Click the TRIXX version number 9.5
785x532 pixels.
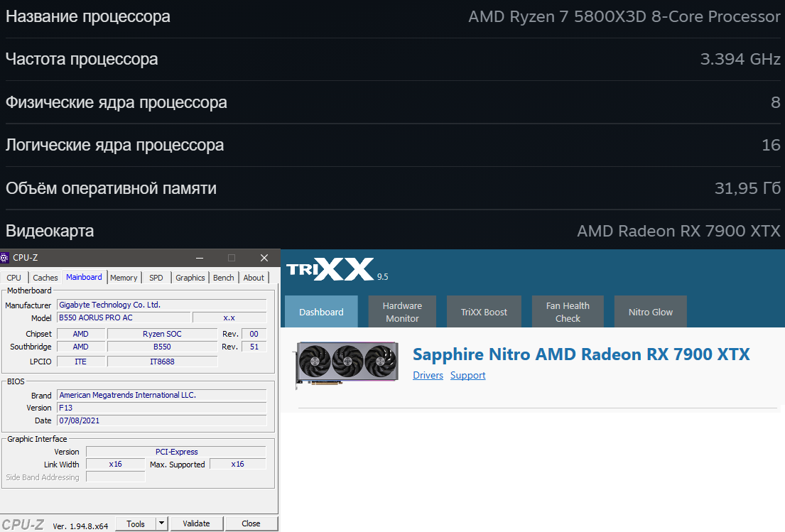coord(382,277)
